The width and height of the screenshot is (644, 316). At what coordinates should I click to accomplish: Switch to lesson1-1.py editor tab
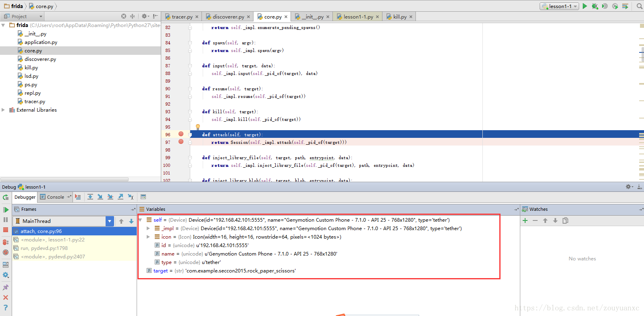click(x=358, y=17)
